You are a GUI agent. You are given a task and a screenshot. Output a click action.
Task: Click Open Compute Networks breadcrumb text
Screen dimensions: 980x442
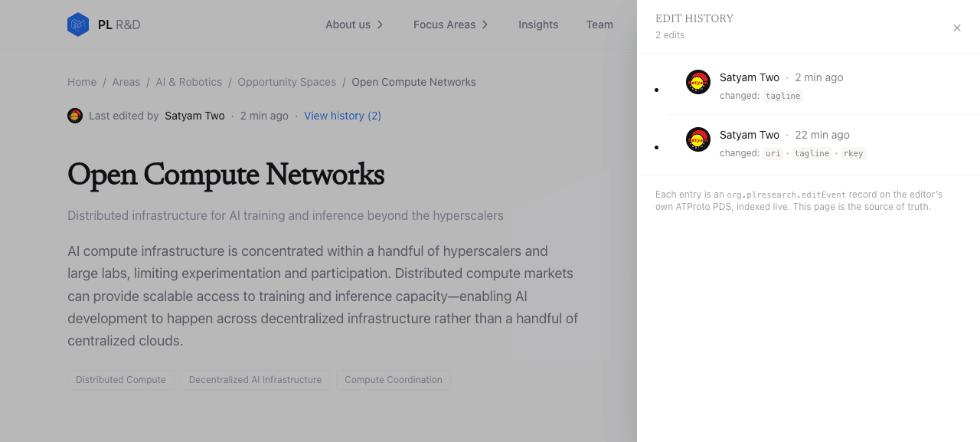[x=413, y=82]
